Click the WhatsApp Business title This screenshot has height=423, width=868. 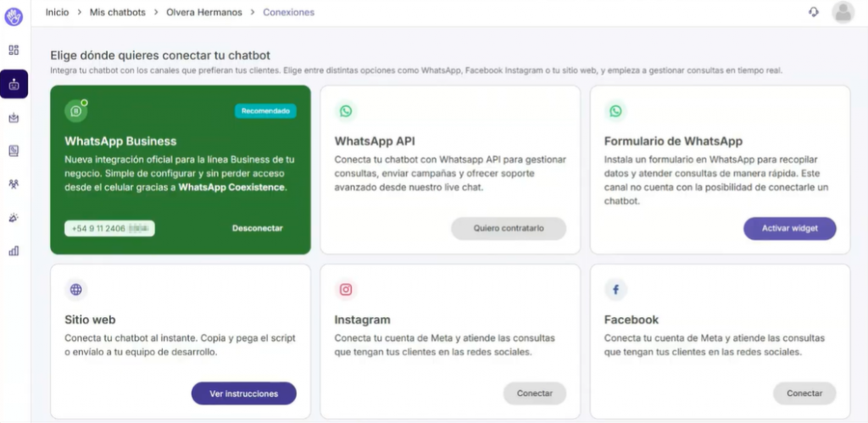(120, 141)
